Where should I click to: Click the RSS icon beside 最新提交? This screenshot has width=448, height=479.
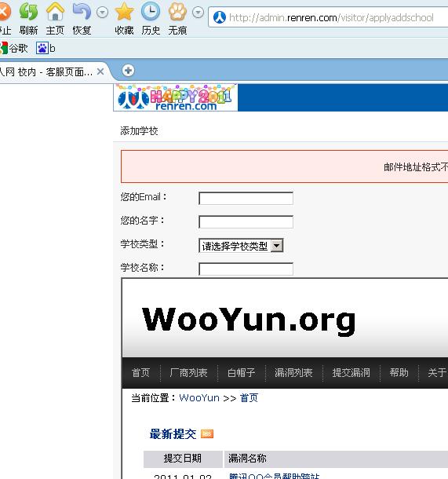207,433
